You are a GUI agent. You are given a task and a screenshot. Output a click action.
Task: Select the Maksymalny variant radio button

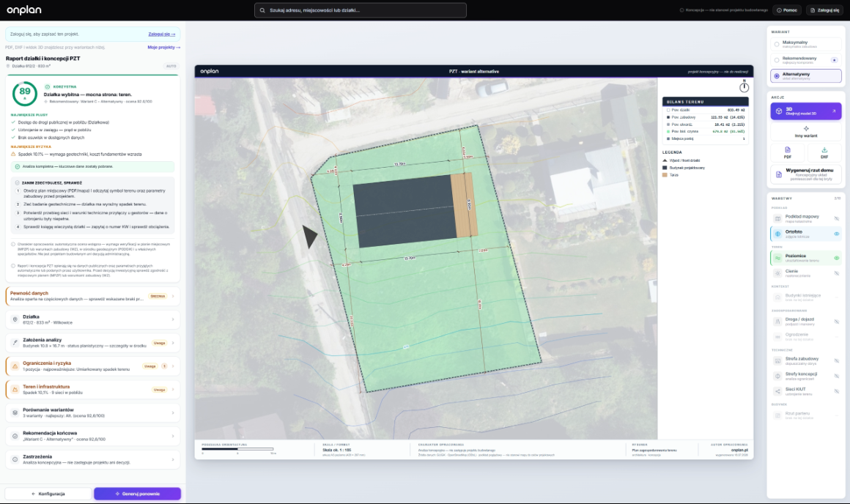(777, 45)
